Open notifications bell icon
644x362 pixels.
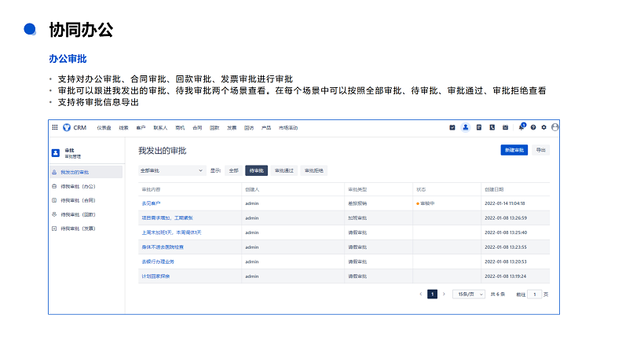tap(521, 127)
